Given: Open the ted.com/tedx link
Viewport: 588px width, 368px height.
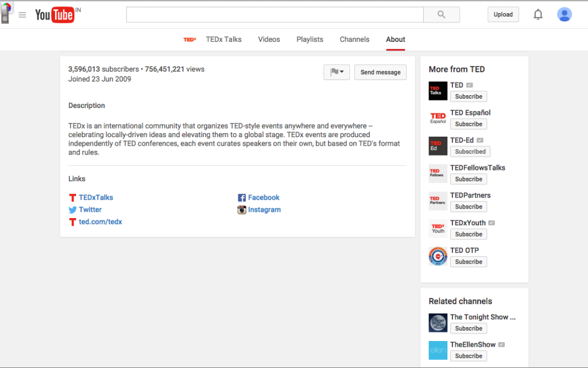Looking at the screenshot, I should (100, 222).
